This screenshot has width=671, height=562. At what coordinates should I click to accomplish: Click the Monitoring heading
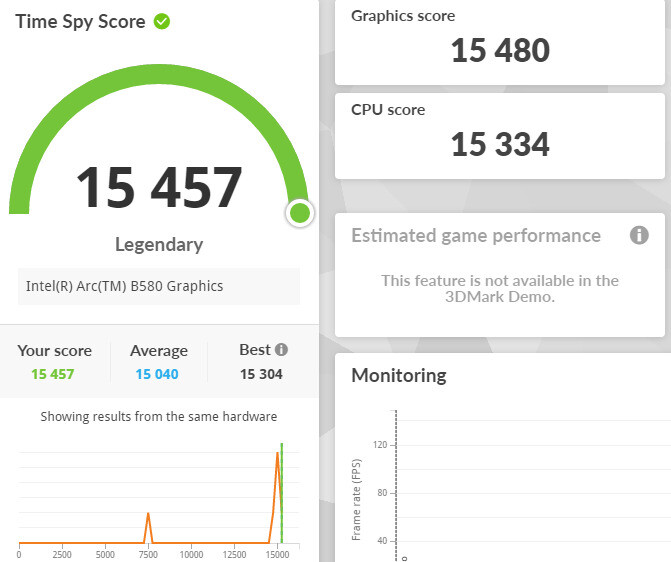[399, 375]
